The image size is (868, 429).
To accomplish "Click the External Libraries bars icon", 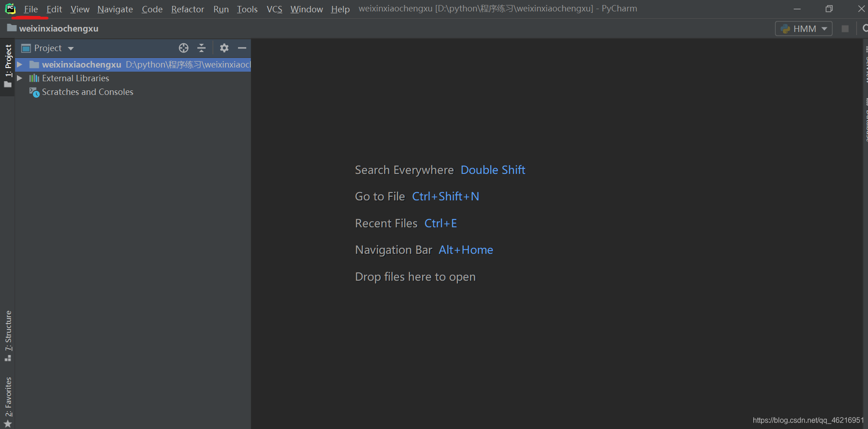I will coord(34,78).
